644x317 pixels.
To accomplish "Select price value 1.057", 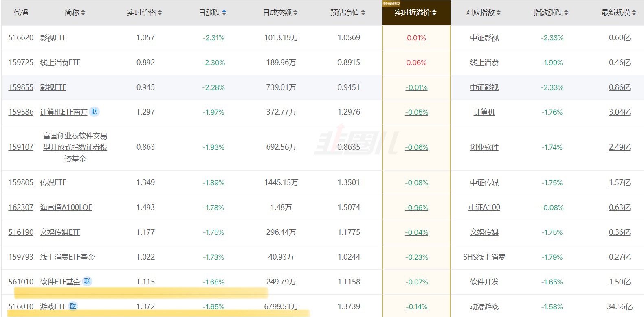I will click(x=145, y=38).
